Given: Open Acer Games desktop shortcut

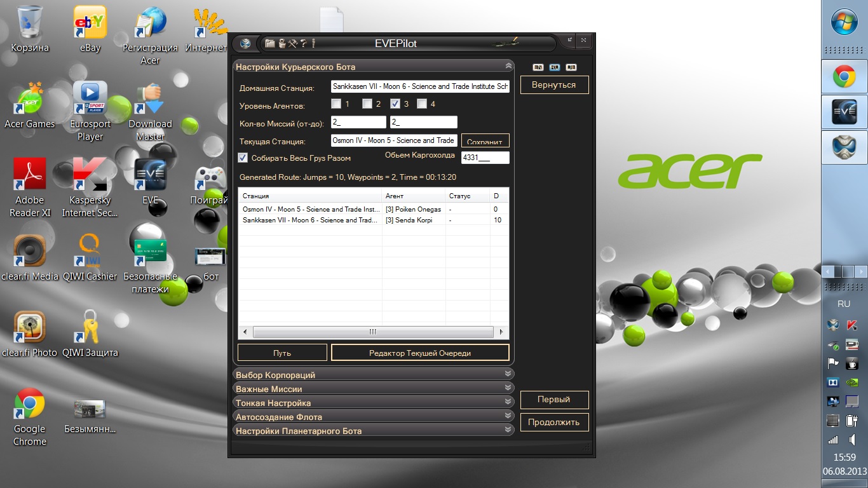Looking at the screenshot, I should pyautogui.click(x=30, y=105).
